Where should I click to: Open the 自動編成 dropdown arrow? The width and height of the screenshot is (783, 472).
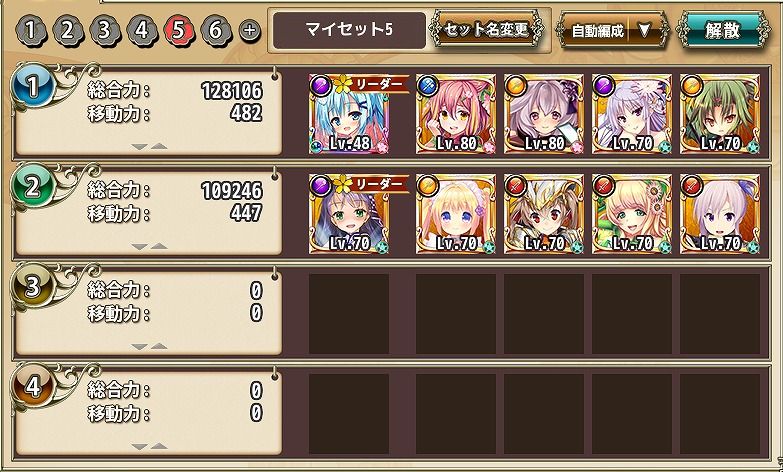(x=644, y=31)
